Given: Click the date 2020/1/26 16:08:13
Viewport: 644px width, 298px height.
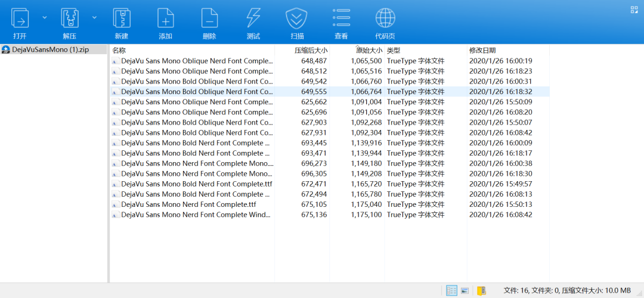Looking at the screenshot, I should (x=501, y=194).
